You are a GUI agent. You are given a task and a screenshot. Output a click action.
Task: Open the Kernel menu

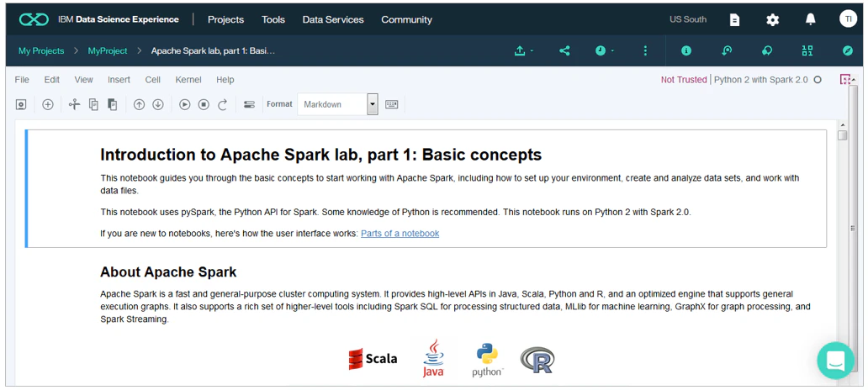188,80
